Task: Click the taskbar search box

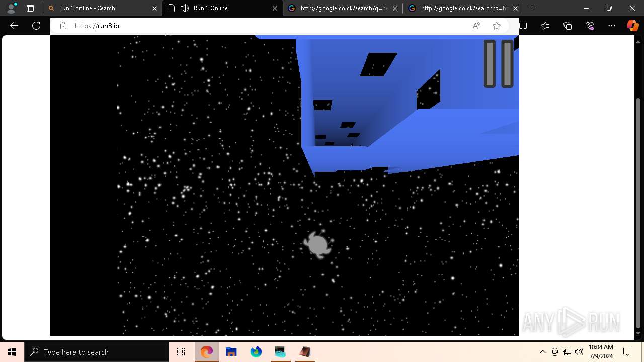Action: (x=97, y=352)
